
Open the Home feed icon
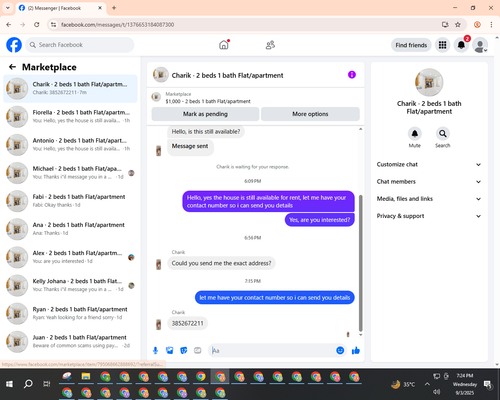point(224,45)
